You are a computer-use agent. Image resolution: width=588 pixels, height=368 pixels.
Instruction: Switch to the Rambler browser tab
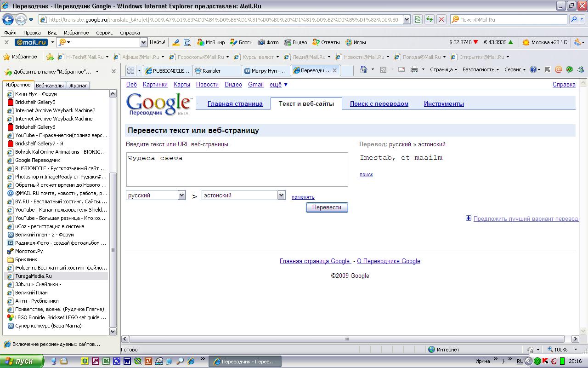[217, 70]
